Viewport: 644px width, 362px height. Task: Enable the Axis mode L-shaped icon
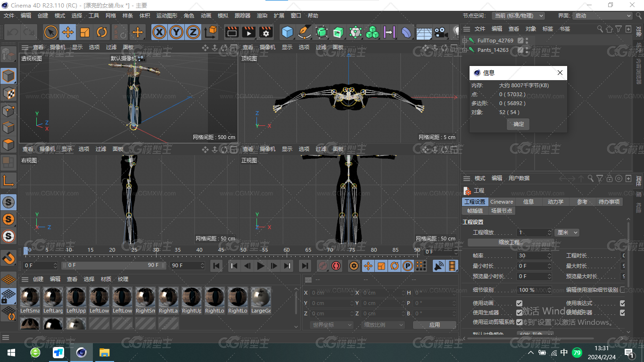pyautogui.click(x=8, y=180)
